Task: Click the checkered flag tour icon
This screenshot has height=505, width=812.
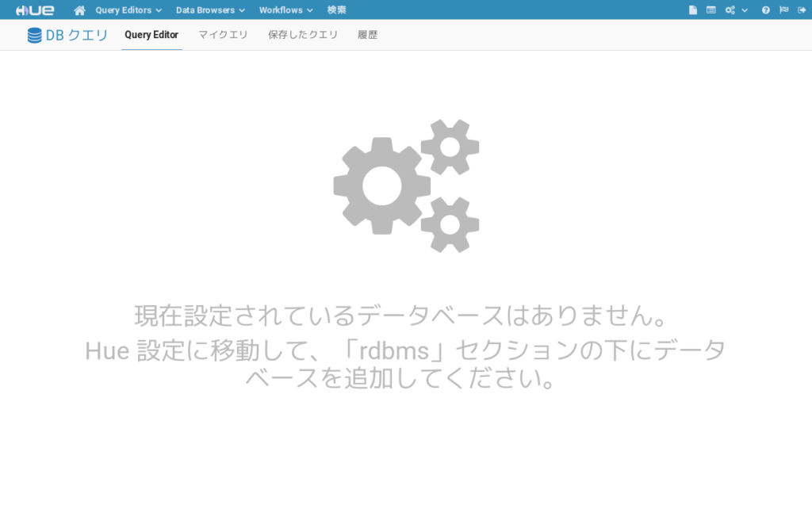Action: (x=784, y=10)
